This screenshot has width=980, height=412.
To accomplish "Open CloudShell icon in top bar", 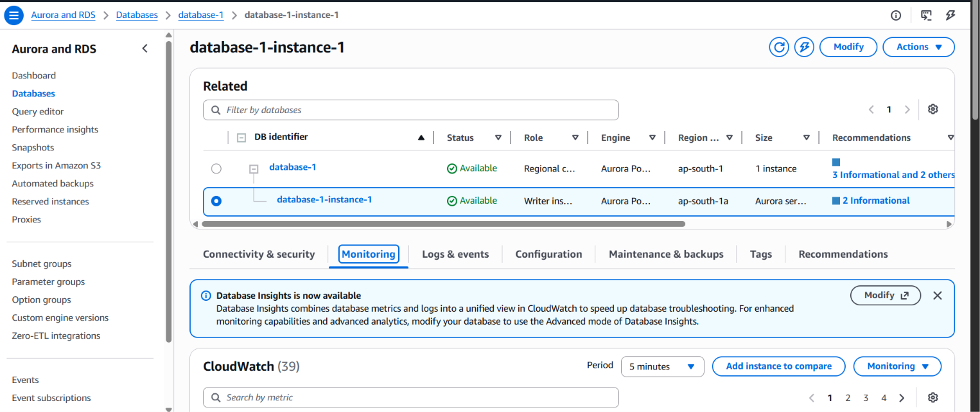I will (x=926, y=15).
